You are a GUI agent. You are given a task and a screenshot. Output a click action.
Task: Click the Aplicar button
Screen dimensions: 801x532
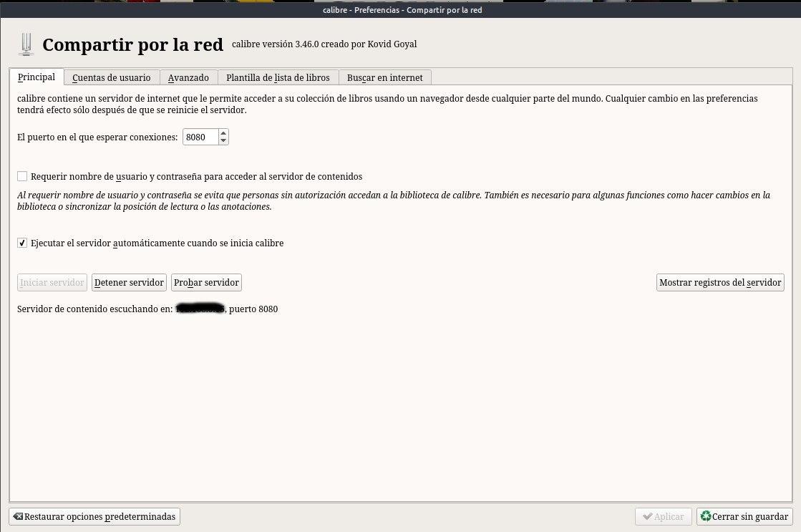tap(663, 516)
